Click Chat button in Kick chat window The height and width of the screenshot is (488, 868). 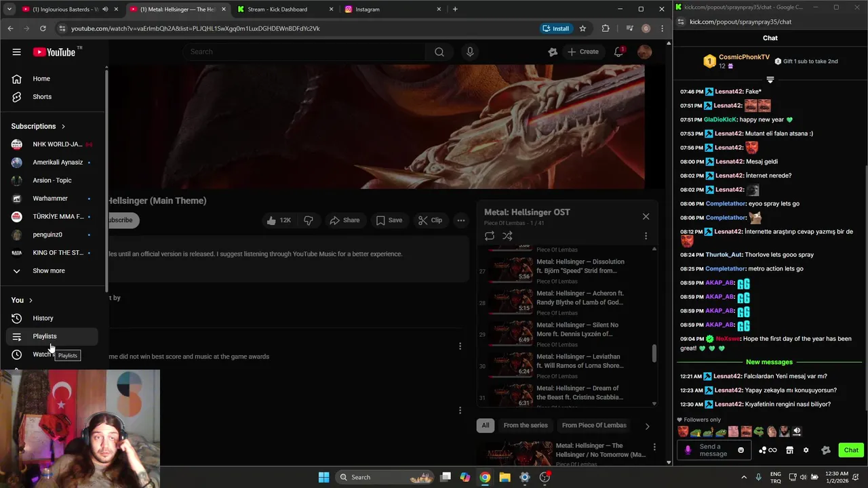(x=851, y=450)
